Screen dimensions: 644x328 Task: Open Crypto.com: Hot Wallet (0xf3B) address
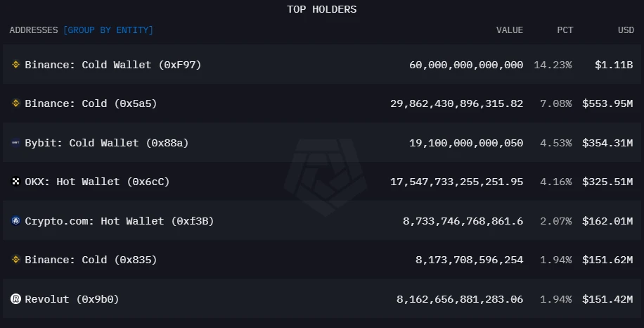click(119, 221)
